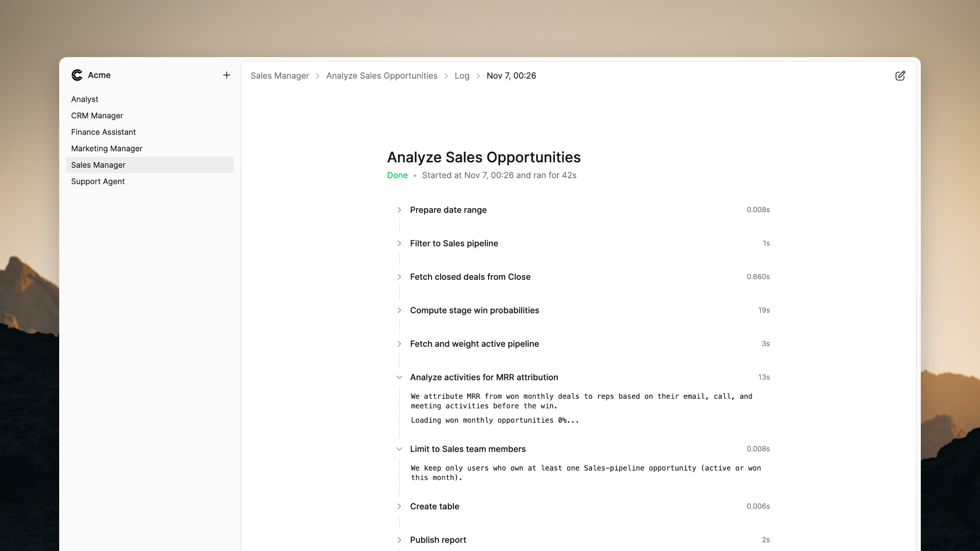Open Support Agent in sidebar
This screenshot has height=551, width=980.
(x=98, y=182)
